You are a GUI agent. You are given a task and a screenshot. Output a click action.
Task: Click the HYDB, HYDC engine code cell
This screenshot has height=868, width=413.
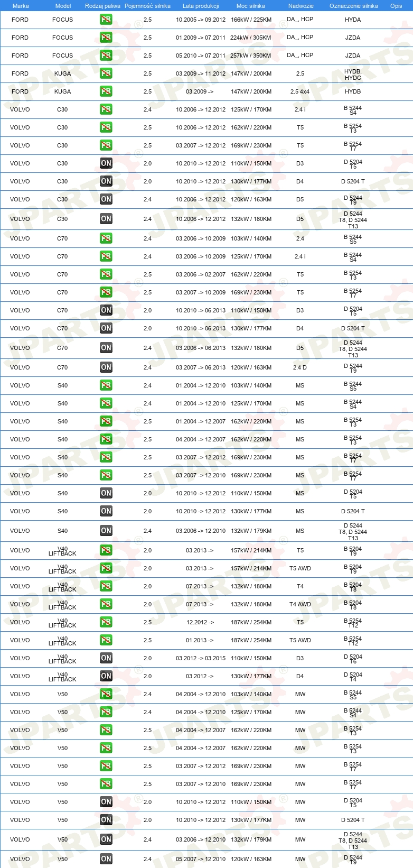tap(353, 75)
